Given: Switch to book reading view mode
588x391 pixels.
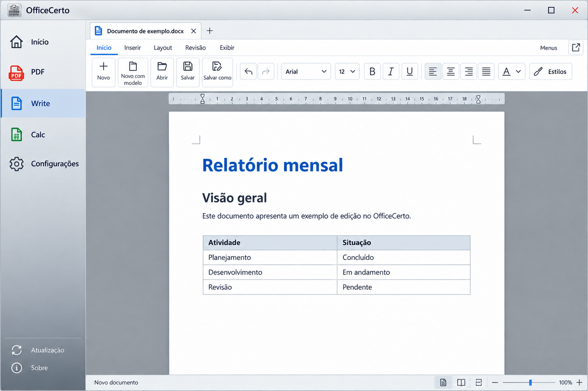Looking at the screenshot, I should [x=461, y=382].
